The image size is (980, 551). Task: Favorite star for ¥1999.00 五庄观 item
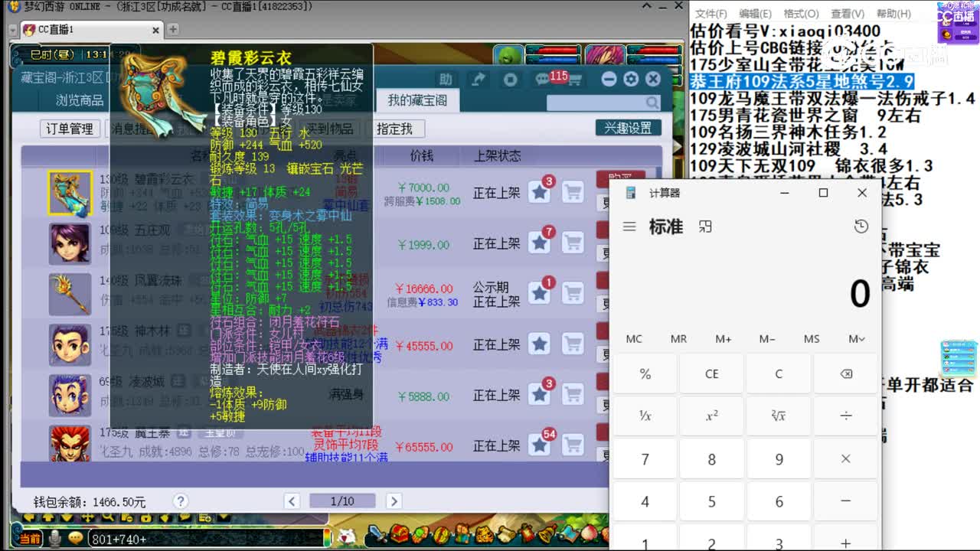click(540, 243)
